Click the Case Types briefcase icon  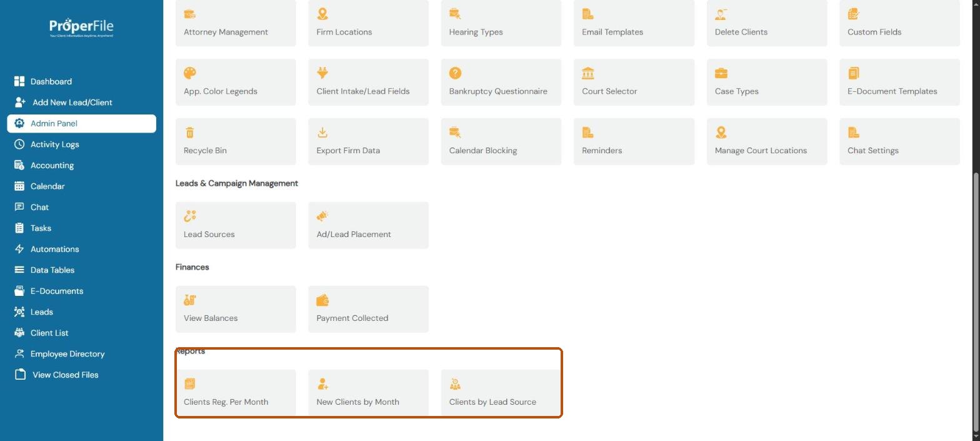pyautogui.click(x=721, y=73)
